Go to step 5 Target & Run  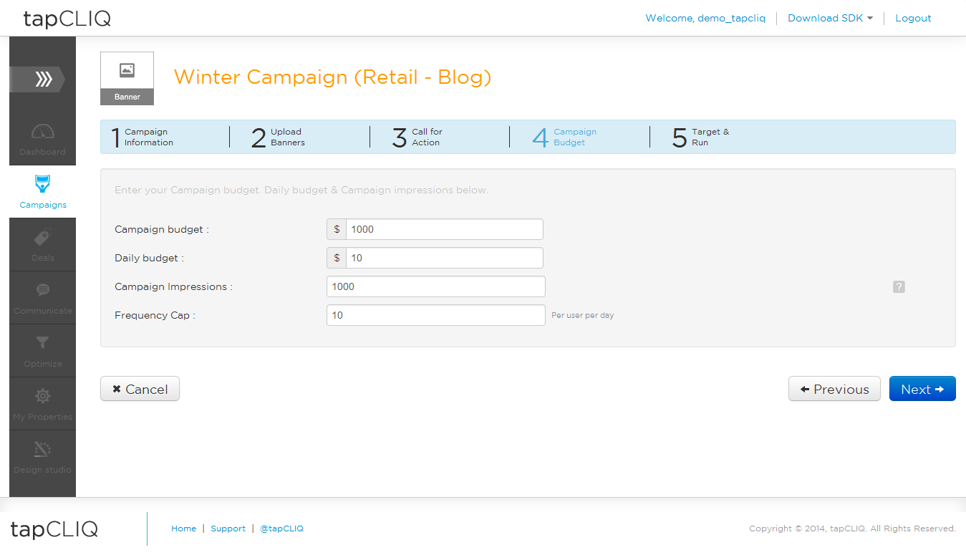pos(701,137)
